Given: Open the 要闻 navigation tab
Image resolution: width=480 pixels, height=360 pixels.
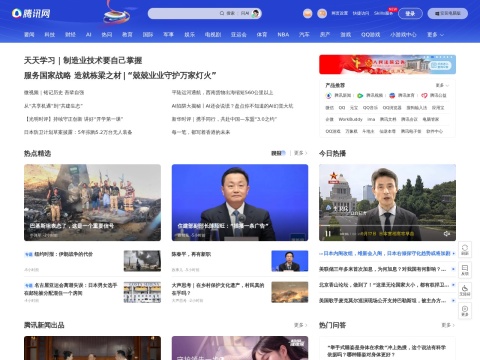Looking at the screenshot, I should (29, 34).
